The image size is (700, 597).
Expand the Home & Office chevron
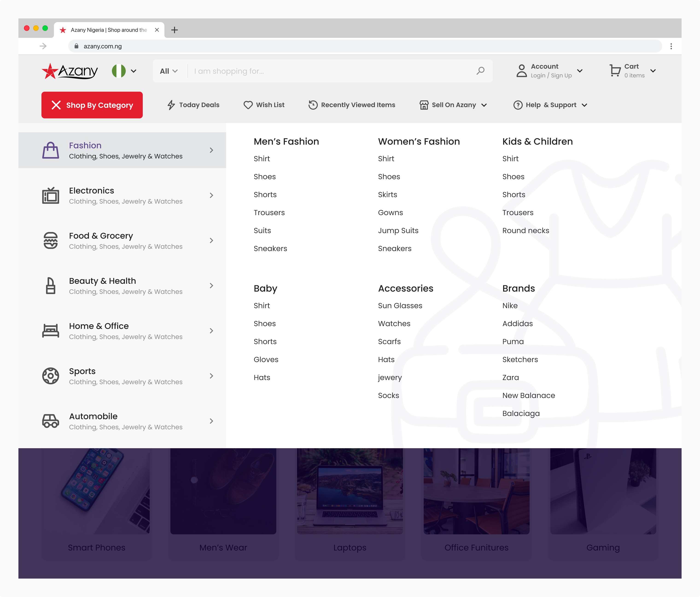(211, 331)
